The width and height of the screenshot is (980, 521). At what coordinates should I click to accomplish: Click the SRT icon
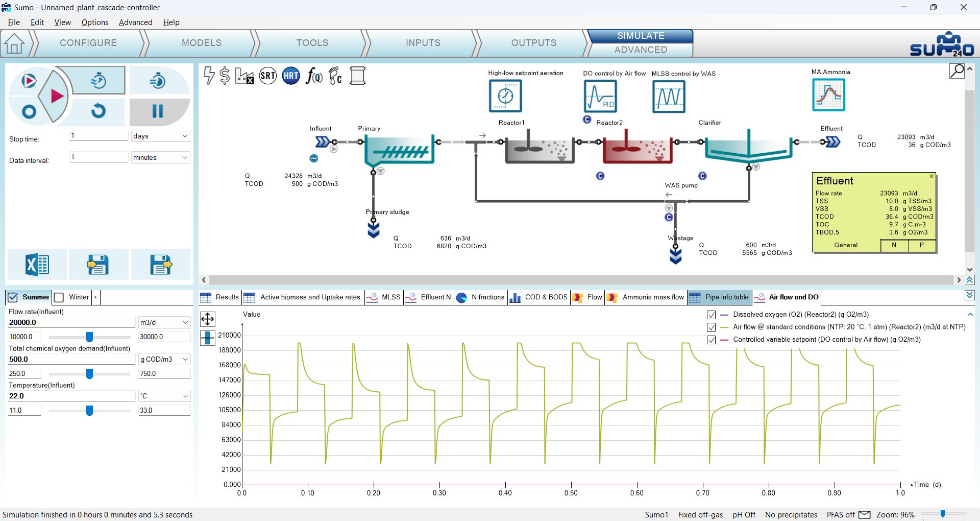(x=268, y=76)
